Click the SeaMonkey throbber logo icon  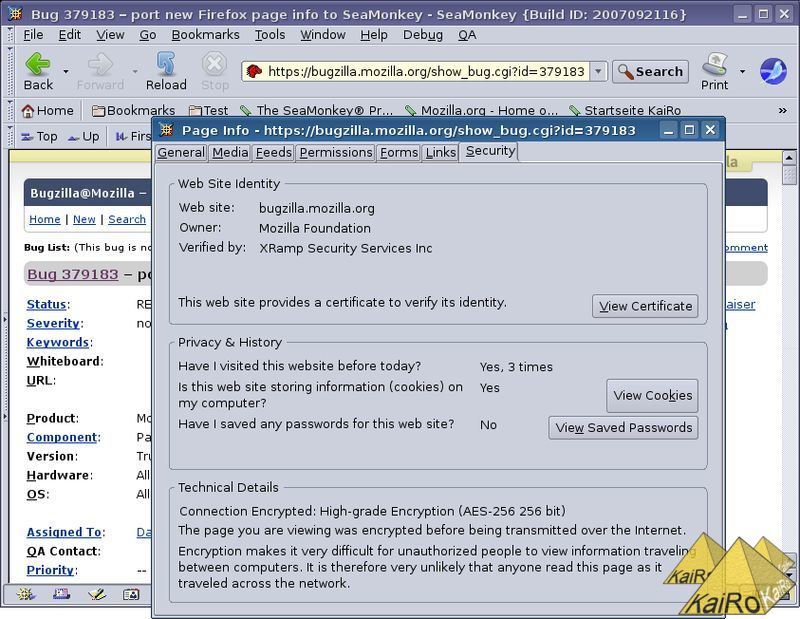pyautogui.click(x=773, y=71)
